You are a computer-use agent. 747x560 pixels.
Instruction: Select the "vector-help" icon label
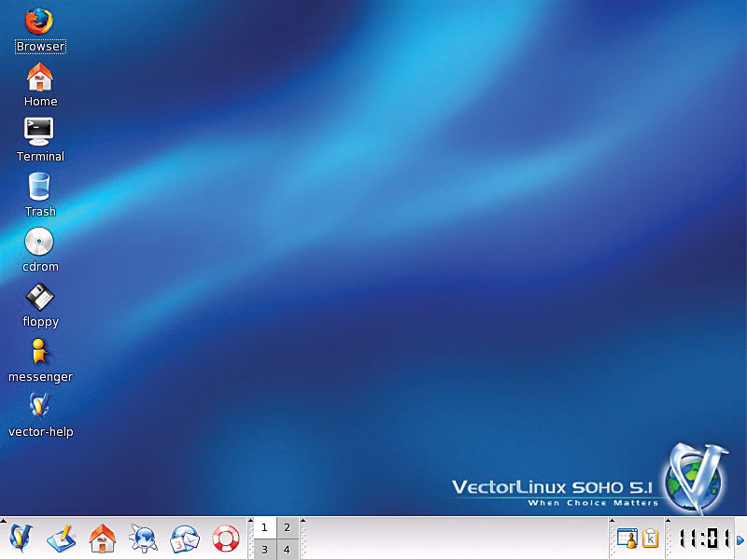(41, 432)
